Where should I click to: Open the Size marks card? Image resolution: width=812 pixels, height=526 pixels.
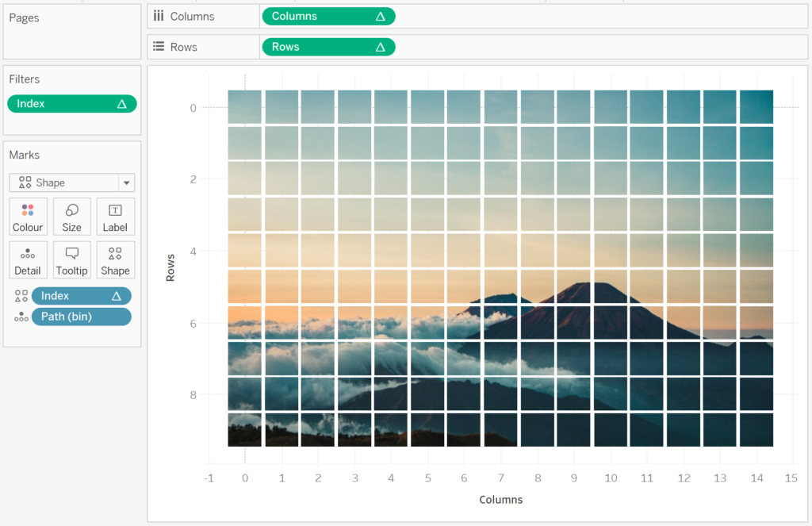coord(72,217)
